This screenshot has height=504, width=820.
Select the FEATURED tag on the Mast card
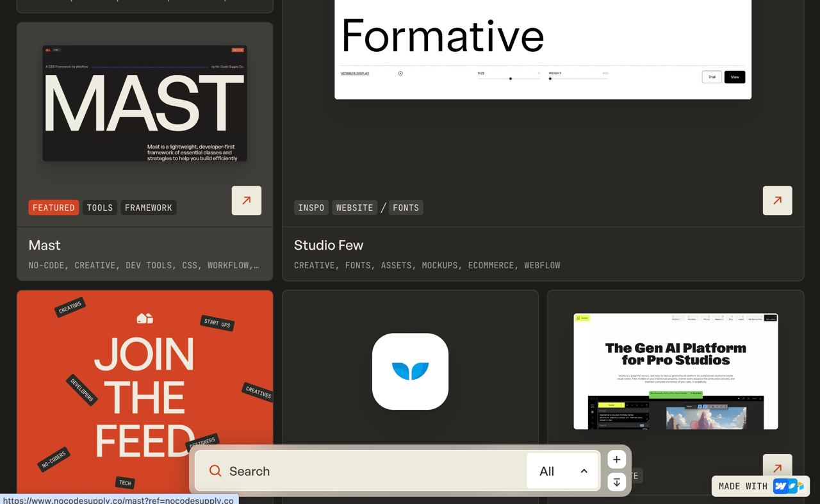[x=54, y=207]
